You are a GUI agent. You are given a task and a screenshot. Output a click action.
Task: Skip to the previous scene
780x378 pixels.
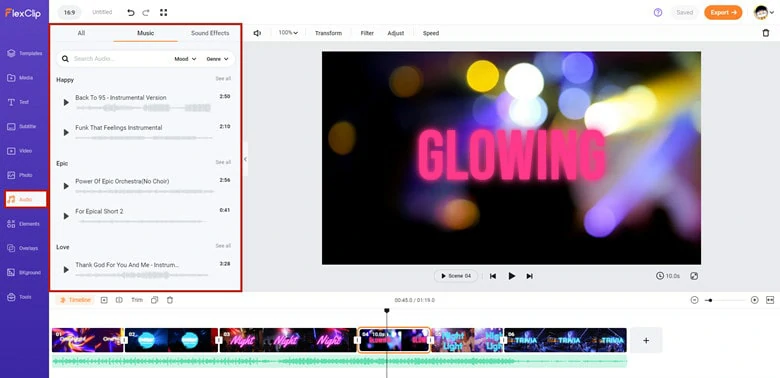(x=492, y=276)
